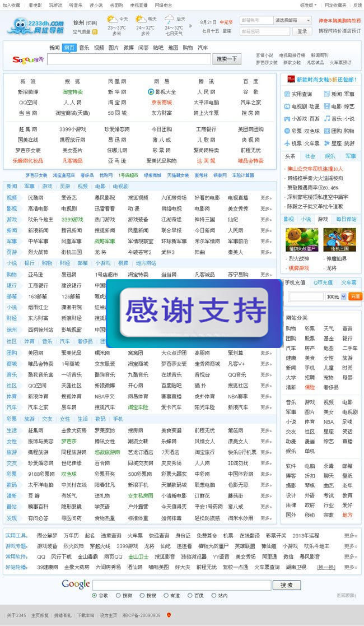This screenshot has width=364, height=626.
Task: Expand 更多 in the 实用工具 row
Action: pos(351,535)
